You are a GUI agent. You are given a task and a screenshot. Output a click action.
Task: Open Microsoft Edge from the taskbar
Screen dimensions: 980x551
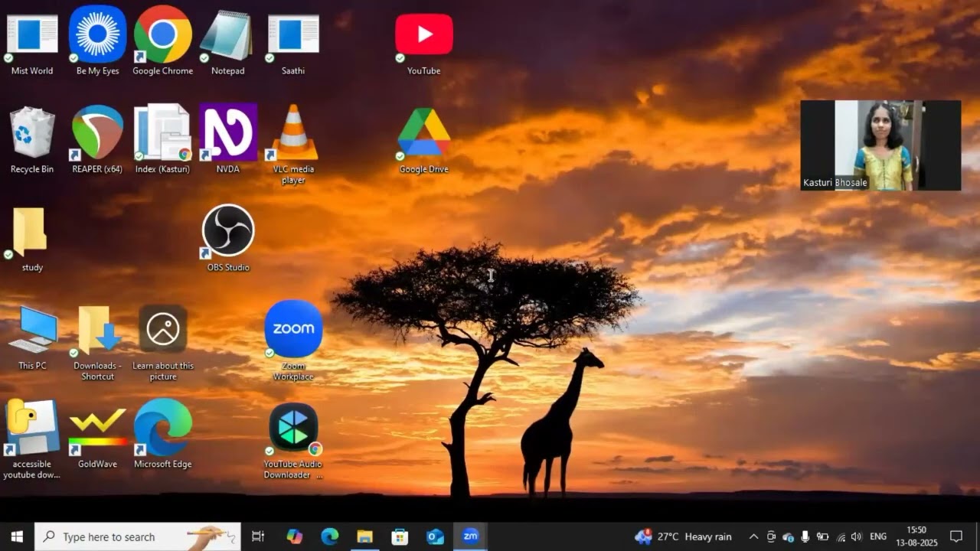point(330,536)
